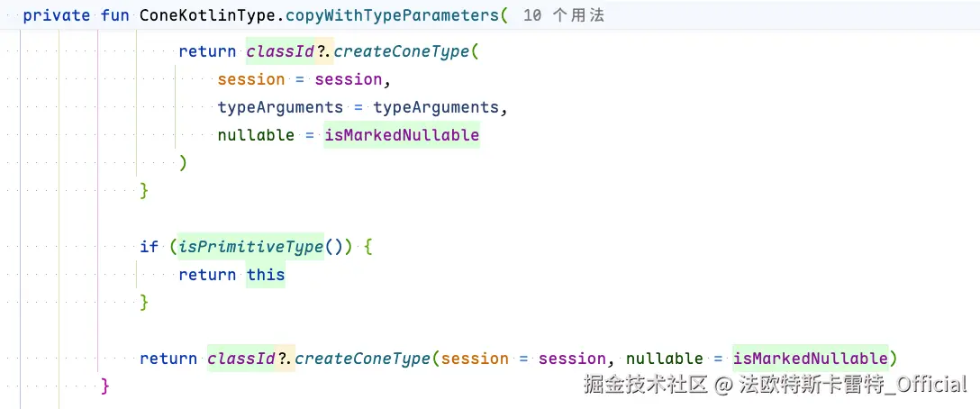The width and height of the screenshot is (980, 409).
Task: Click the magenta closing brace of the function
Action: coord(104,386)
